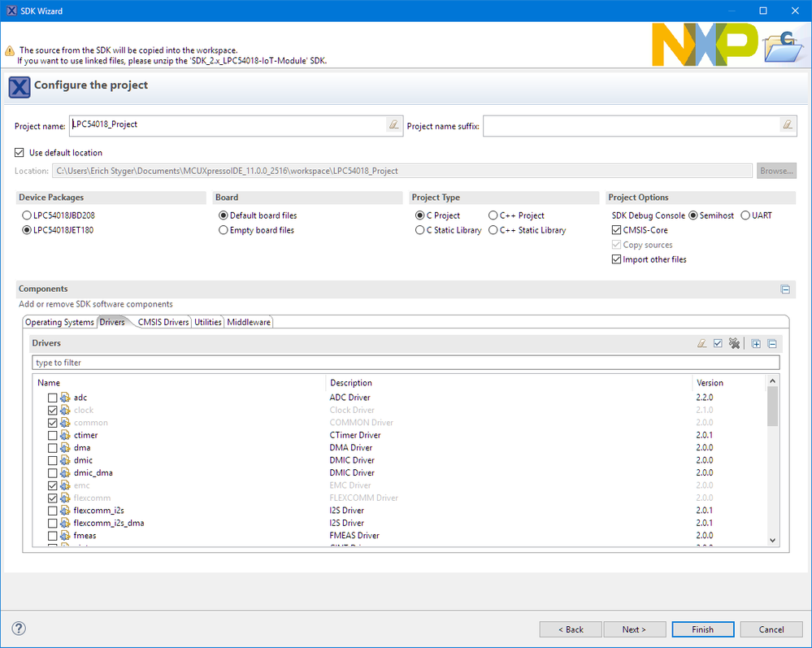Viewport: 812px width, 648px height.
Task: Click the CTimer Driver description text
Action: tap(354, 435)
